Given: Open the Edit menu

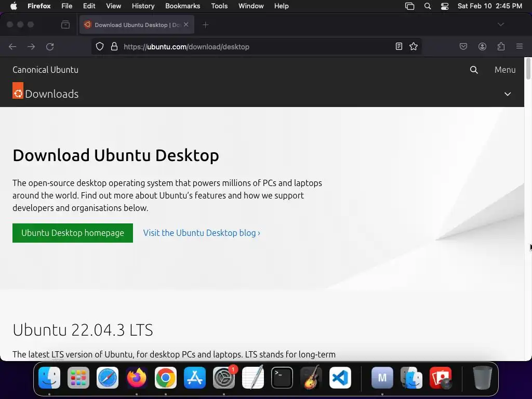Looking at the screenshot, I should (x=89, y=6).
